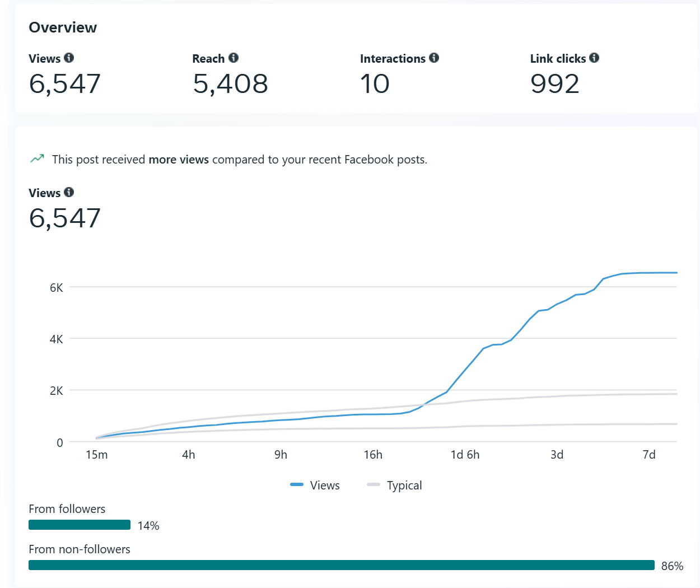This screenshot has width=700, height=588.
Task: Click the 992 link clicks value
Action: [x=554, y=84]
